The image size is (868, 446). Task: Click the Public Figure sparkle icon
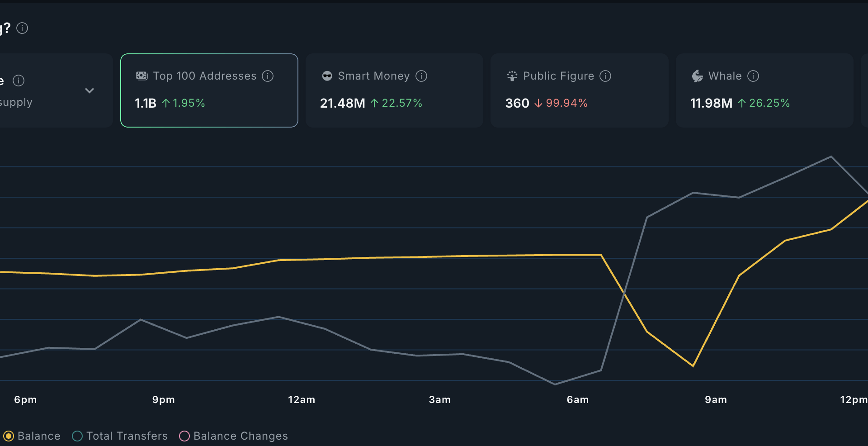pyautogui.click(x=512, y=76)
